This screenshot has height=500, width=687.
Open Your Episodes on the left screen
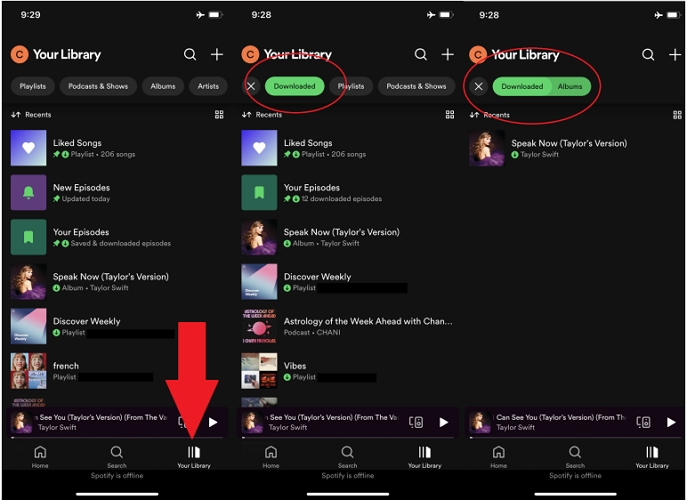[x=117, y=237]
